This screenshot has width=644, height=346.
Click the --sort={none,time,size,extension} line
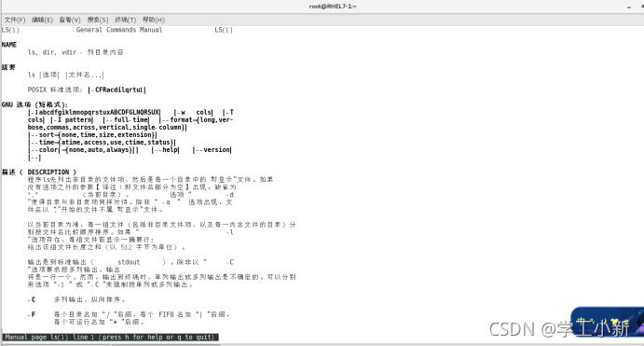coord(92,135)
